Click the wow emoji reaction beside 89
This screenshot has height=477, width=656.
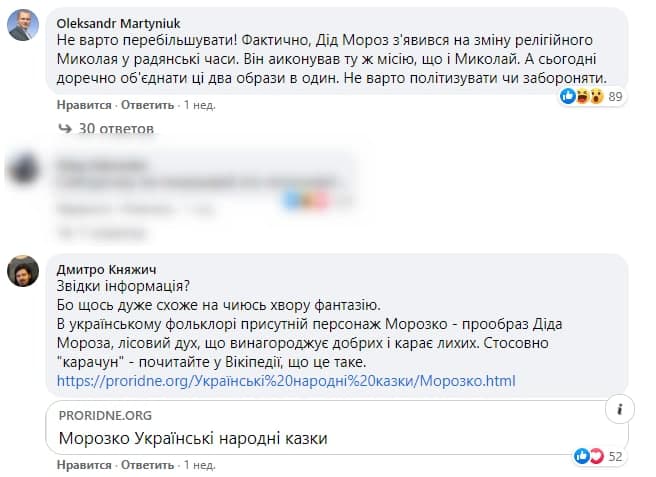click(x=595, y=97)
